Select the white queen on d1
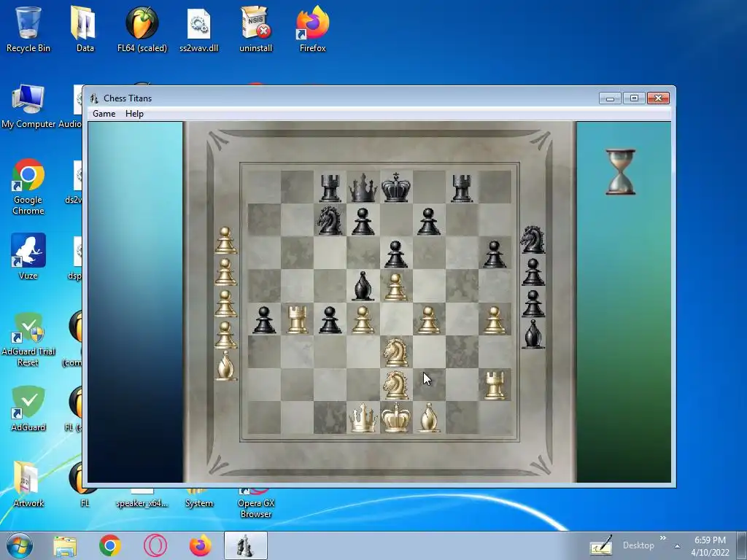This screenshot has width=747, height=560. (x=363, y=418)
